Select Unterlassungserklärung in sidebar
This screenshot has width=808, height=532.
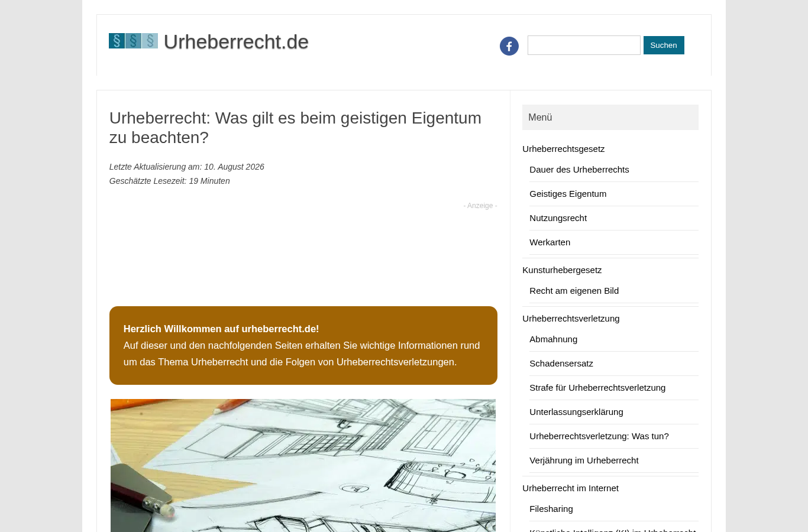(x=576, y=412)
